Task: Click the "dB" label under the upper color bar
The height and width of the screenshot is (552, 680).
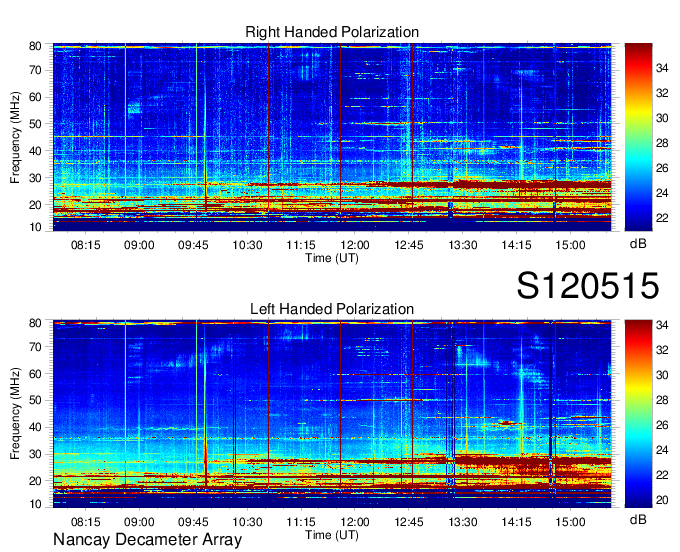Action: (x=638, y=244)
